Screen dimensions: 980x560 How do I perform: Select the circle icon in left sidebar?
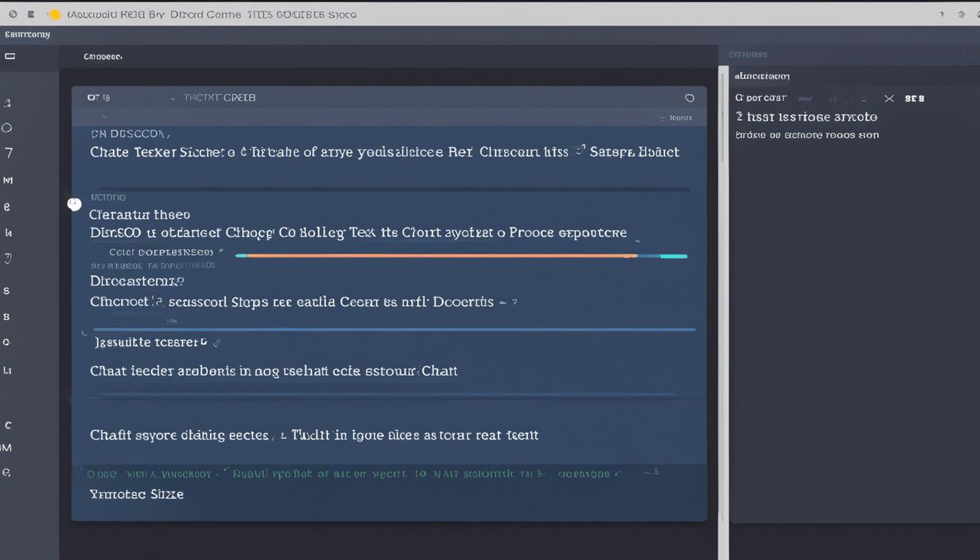pos(7,128)
